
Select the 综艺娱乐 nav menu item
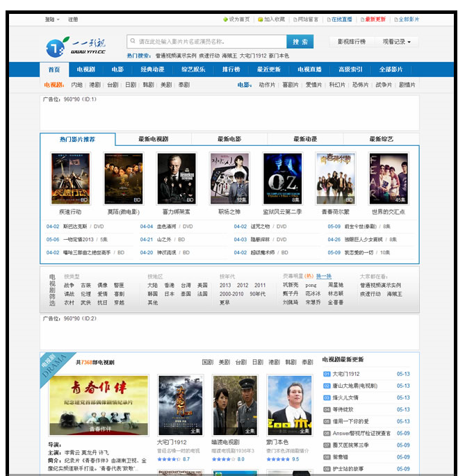[193, 69]
